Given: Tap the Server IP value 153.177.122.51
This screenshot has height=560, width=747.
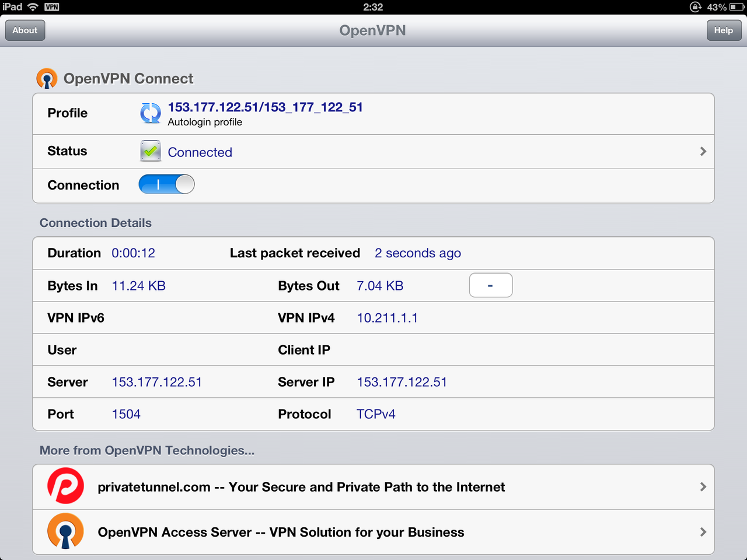Looking at the screenshot, I should pyautogui.click(x=402, y=382).
